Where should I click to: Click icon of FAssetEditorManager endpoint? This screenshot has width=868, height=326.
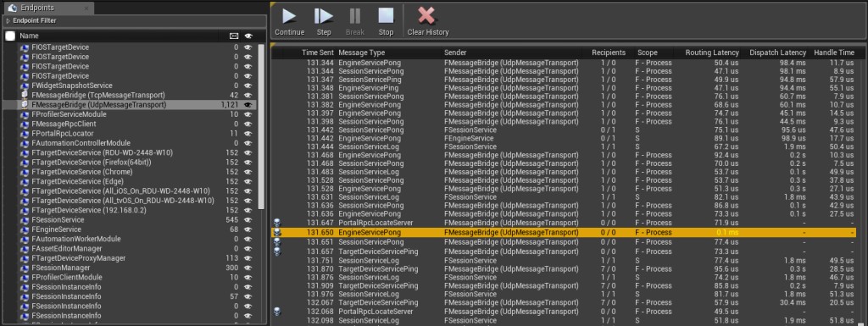coord(25,249)
